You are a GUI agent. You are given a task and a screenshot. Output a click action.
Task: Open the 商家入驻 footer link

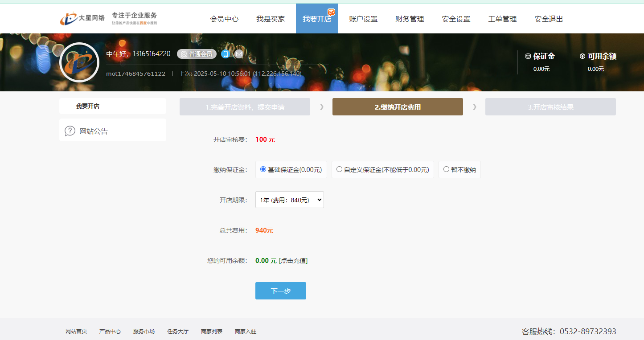point(246,332)
